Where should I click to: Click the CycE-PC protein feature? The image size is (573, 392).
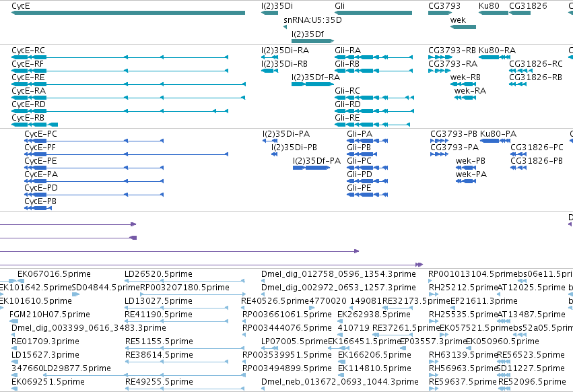(x=94, y=141)
